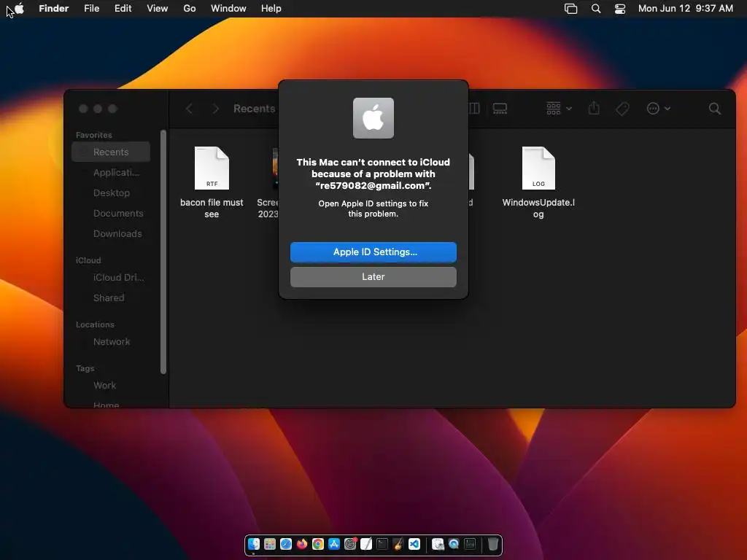Launch Visual Studio Code from the Dock
The image size is (747, 560).
click(x=414, y=544)
